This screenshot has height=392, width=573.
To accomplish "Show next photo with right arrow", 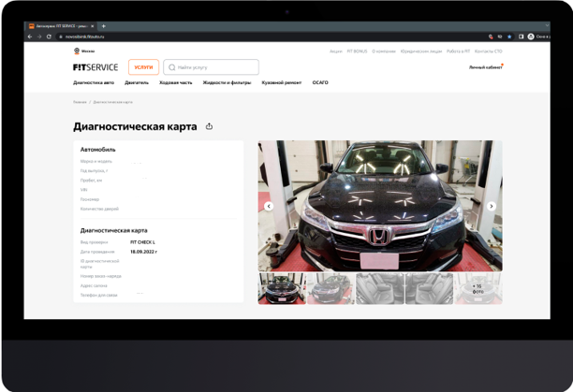I will pyautogui.click(x=492, y=206).
